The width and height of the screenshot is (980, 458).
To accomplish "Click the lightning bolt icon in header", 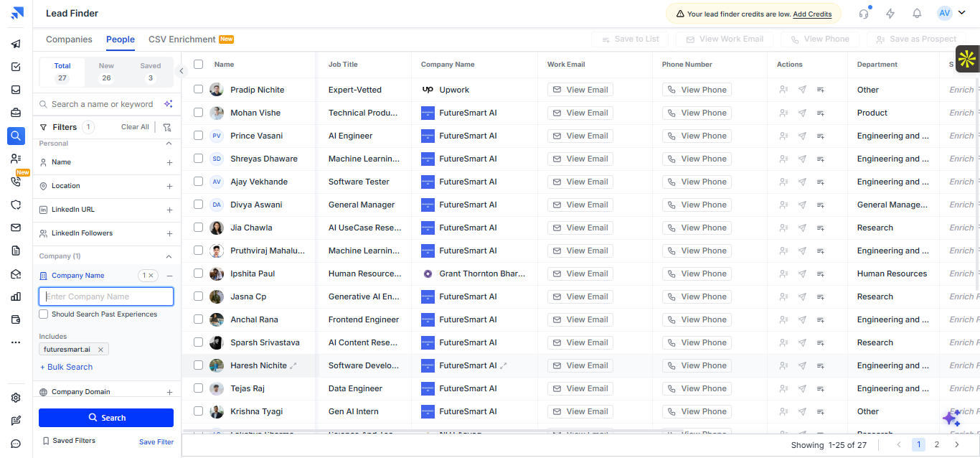I will tap(890, 14).
